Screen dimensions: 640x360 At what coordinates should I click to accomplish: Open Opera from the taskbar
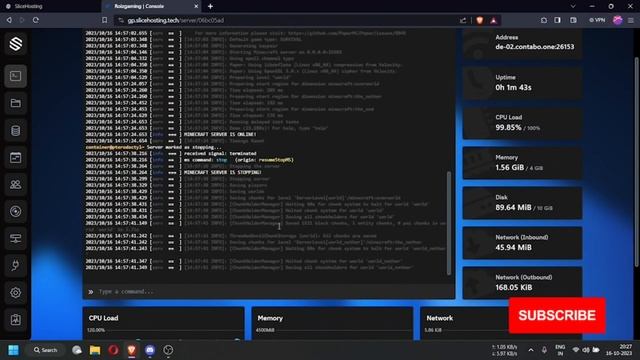[113, 350]
